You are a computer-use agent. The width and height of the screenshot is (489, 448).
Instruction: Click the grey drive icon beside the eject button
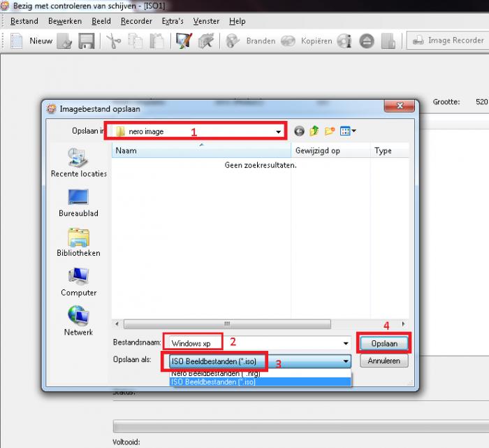coord(388,41)
